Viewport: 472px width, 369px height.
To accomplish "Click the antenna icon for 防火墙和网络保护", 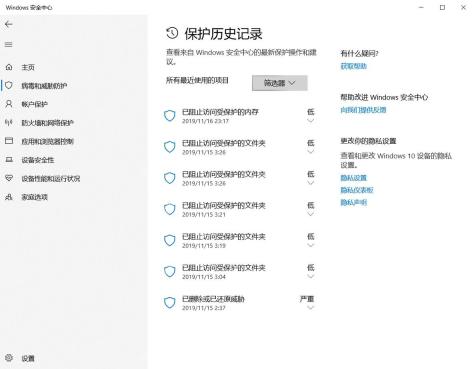I will pyautogui.click(x=9, y=123).
